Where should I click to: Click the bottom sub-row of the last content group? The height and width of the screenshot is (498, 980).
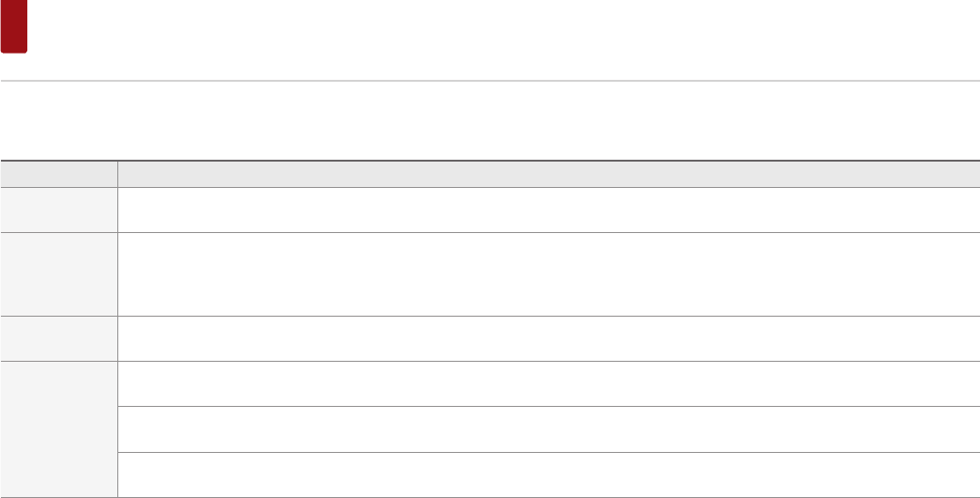[x=544, y=475]
